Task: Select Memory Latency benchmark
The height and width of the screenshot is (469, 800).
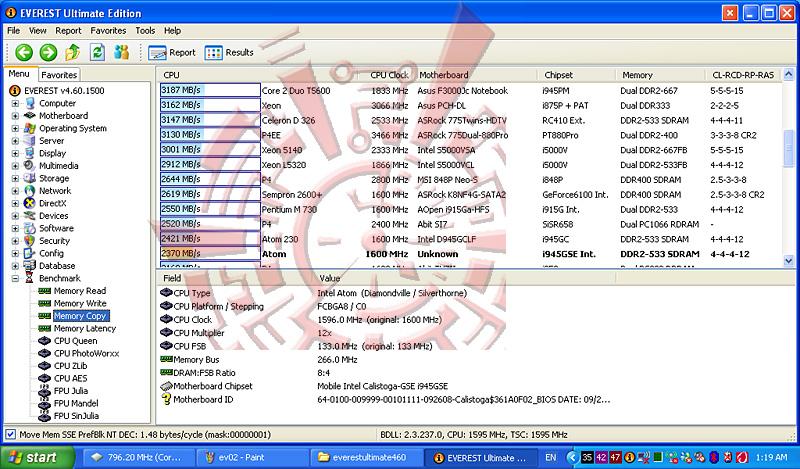Action: pyautogui.click(x=85, y=328)
